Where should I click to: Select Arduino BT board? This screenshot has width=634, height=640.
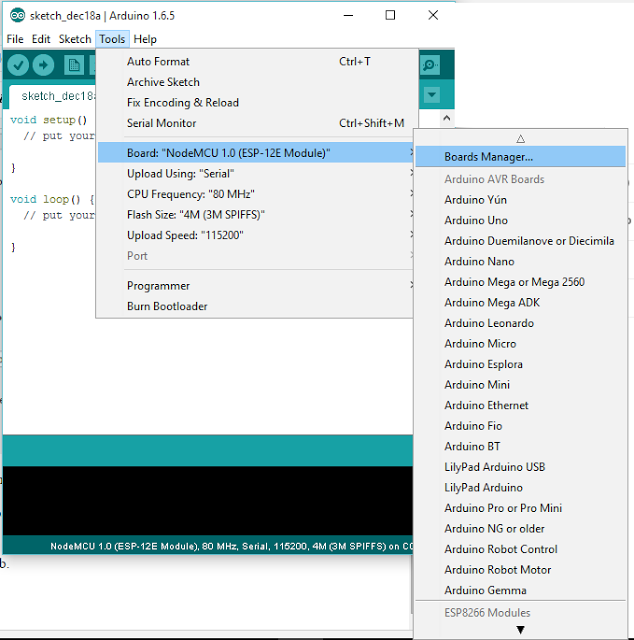521,447
